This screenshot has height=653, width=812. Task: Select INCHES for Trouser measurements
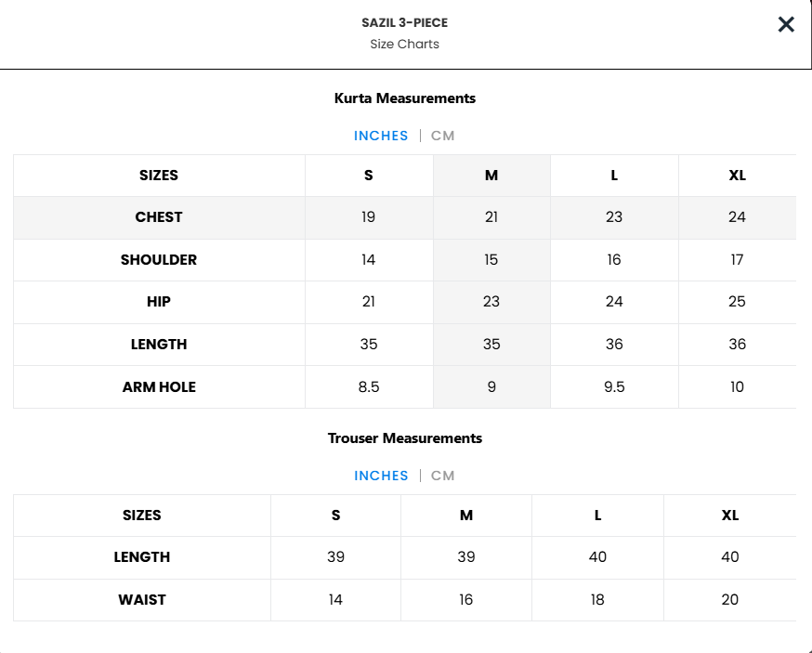(x=381, y=476)
